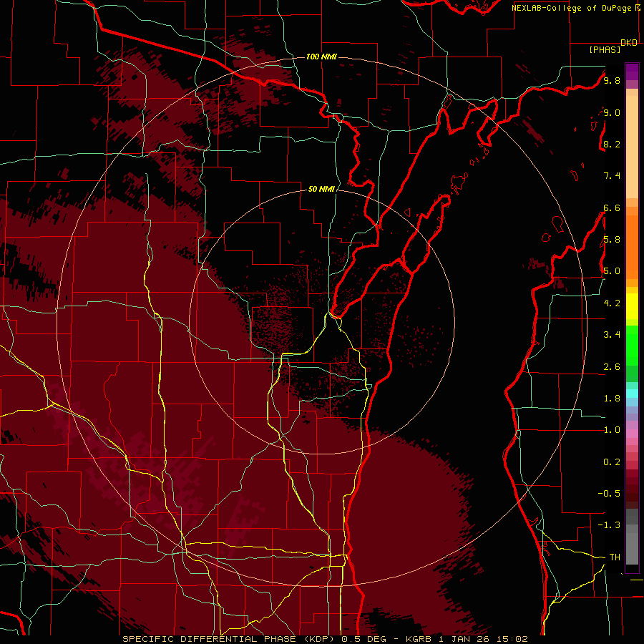The width and height of the screenshot is (644, 644).
Task: Click the 1.8 legend value
Action: point(612,399)
